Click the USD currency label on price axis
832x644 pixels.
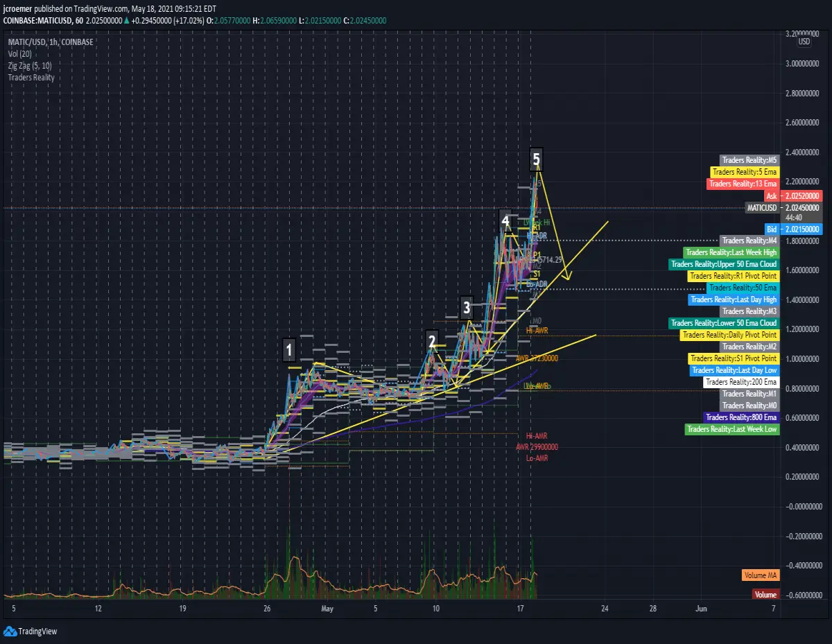point(804,41)
